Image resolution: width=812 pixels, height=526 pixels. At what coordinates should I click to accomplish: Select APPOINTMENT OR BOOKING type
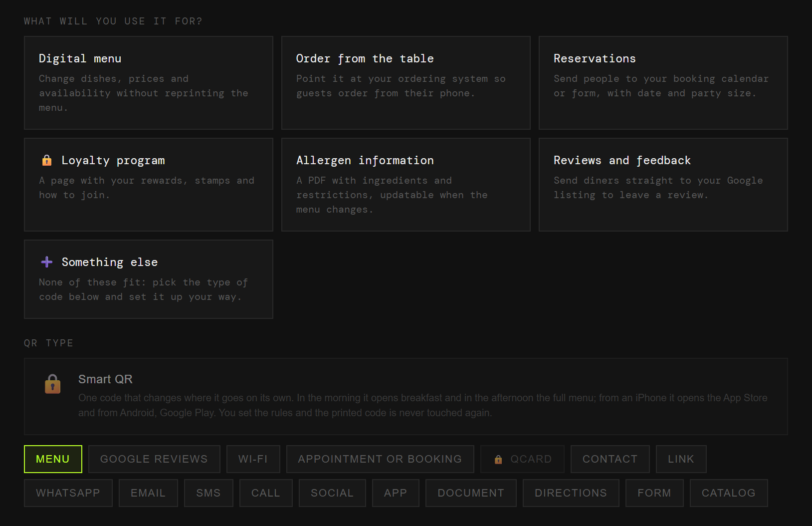coord(380,459)
